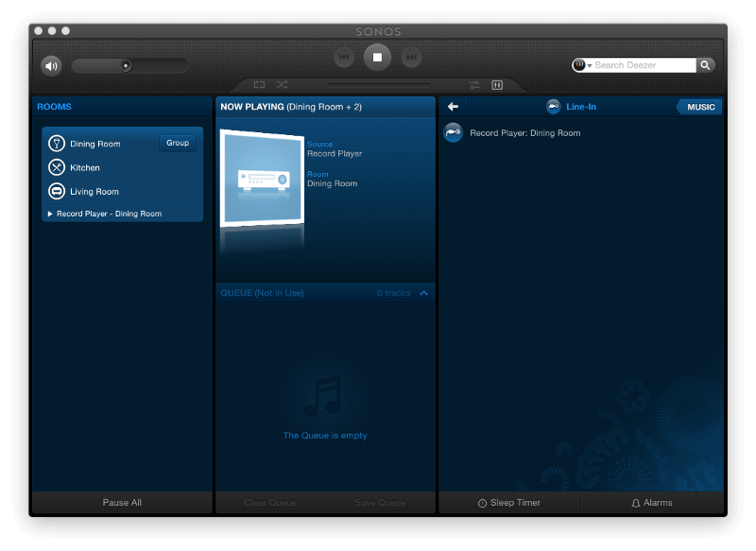Mute the volume with the speaker icon

point(51,65)
